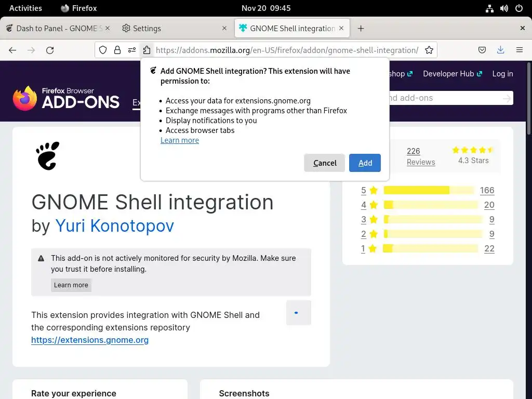The image size is (532, 399).
Task: Click the volume icon in the top bar
Action: pyautogui.click(x=504, y=8)
